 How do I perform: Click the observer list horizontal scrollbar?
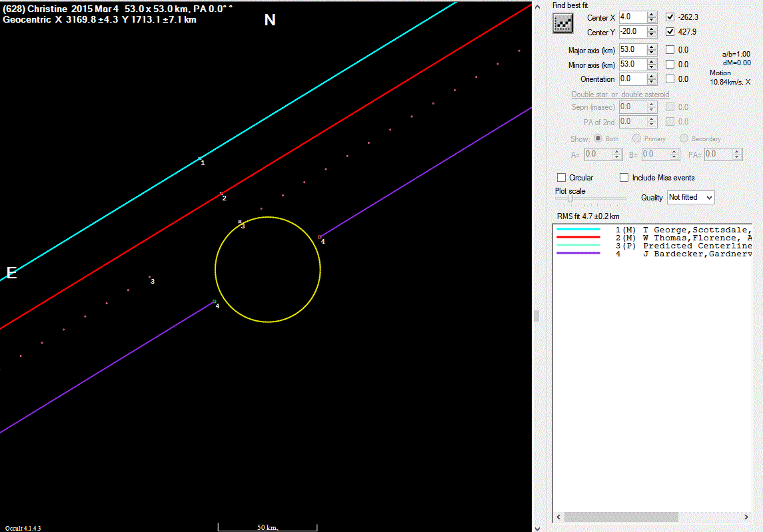click(621, 517)
